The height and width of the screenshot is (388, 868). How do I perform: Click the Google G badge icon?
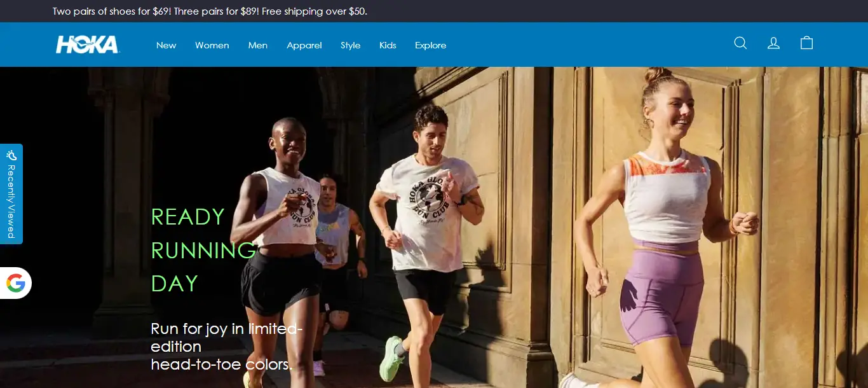[16, 283]
